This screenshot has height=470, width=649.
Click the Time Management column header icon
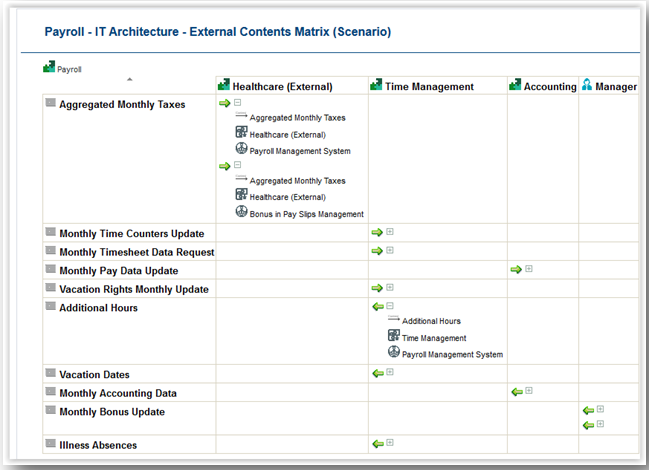(376, 86)
